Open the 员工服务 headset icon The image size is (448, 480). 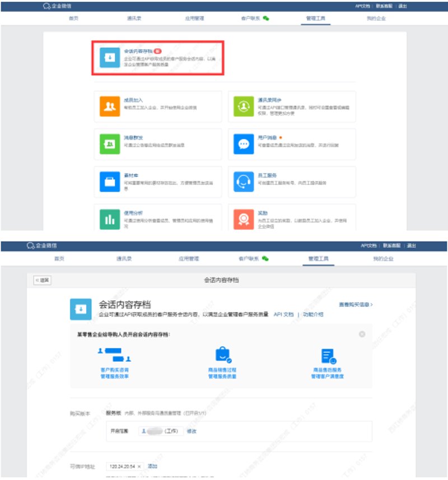pyautogui.click(x=244, y=181)
